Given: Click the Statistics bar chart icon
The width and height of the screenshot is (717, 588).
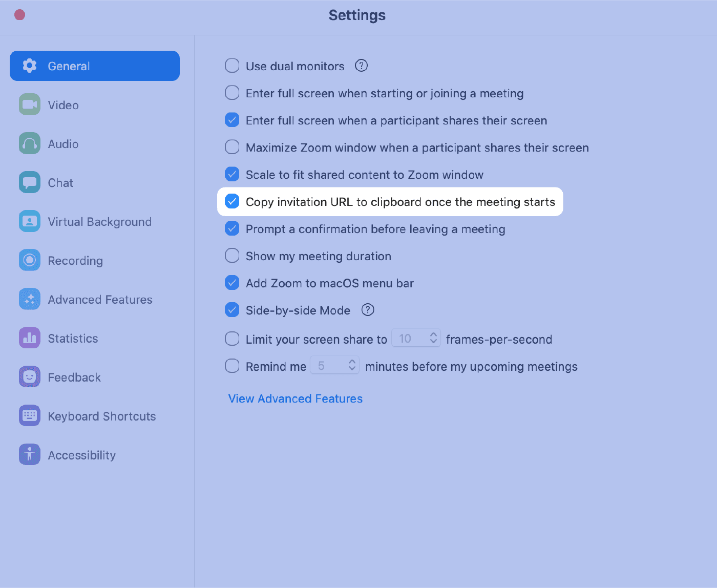Looking at the screenshot, I should pos(29,338).
